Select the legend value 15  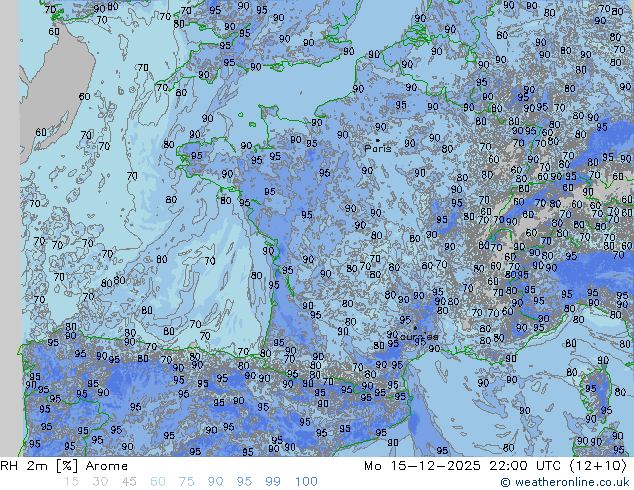71,482
